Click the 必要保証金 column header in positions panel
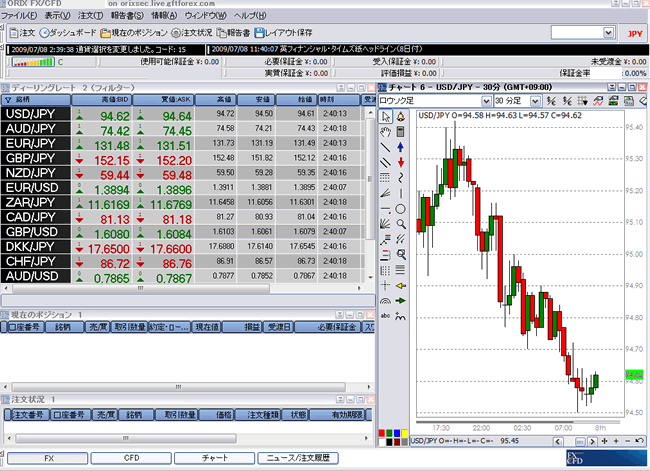650x471 pixels. click(327, 327)
